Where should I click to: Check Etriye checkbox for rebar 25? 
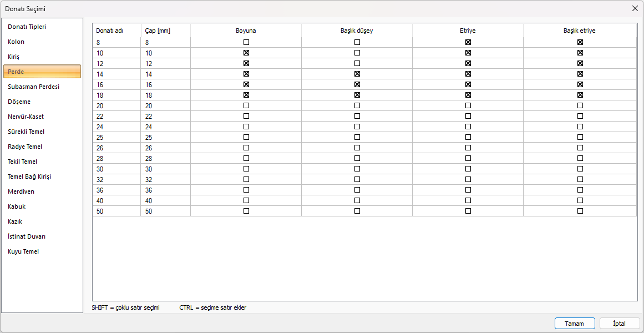point(468,137)
